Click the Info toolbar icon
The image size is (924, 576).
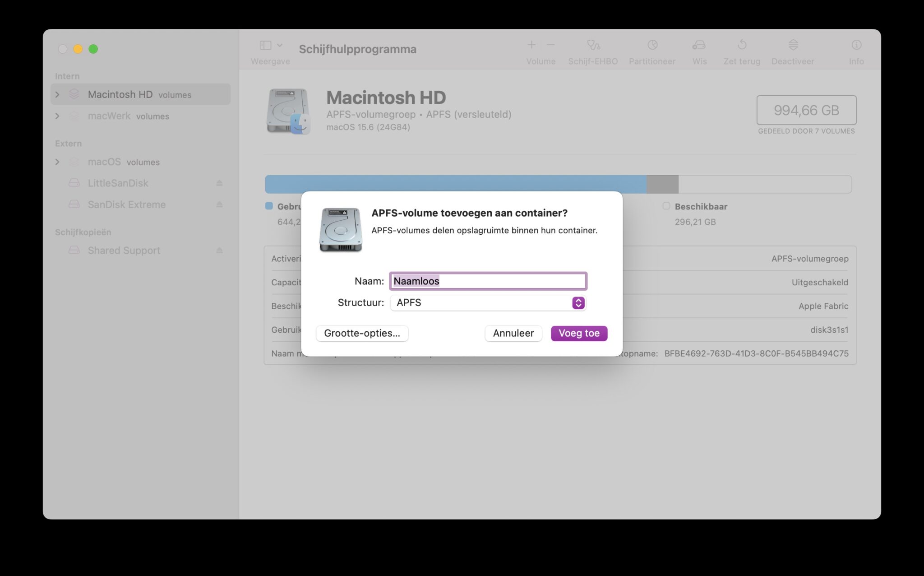856,45
